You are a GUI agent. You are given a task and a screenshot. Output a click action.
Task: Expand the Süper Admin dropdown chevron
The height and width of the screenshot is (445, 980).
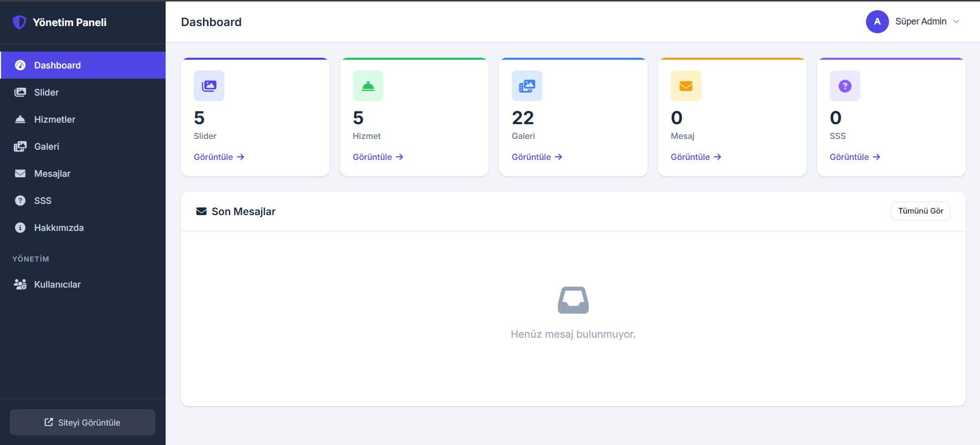[956, 21]
